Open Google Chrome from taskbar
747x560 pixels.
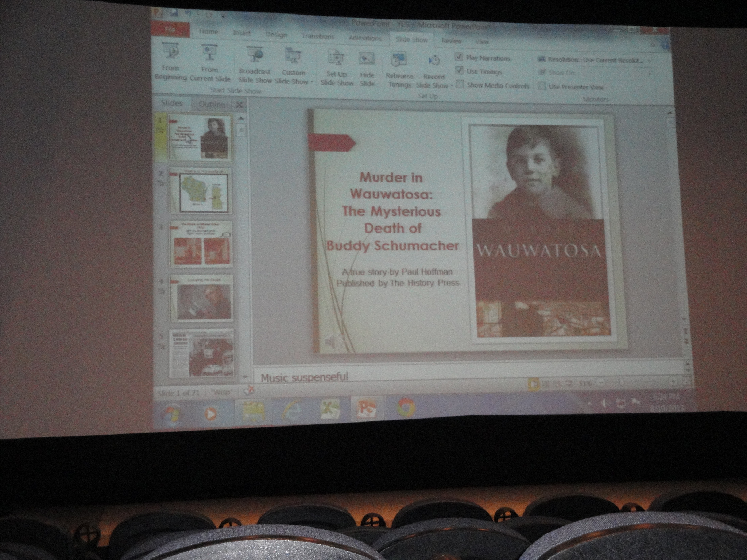(x=406, y=407)
